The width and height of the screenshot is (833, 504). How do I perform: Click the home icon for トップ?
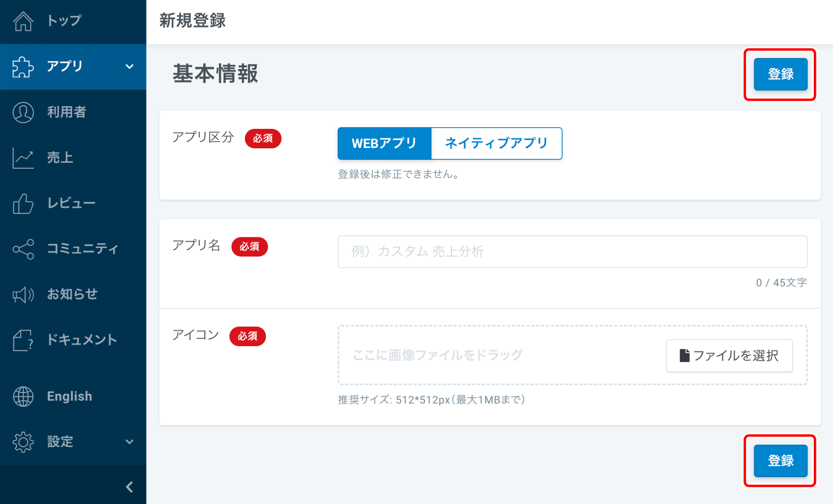(x=23, y=21)
